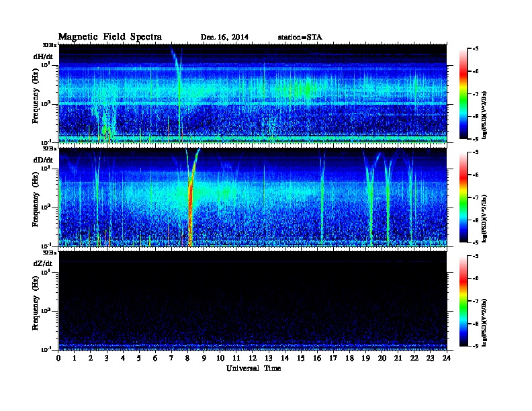Click the hour "9" Universal Time tick label
Image resolution: width=532 pixels, height=411 pixels.
(204, 358)
